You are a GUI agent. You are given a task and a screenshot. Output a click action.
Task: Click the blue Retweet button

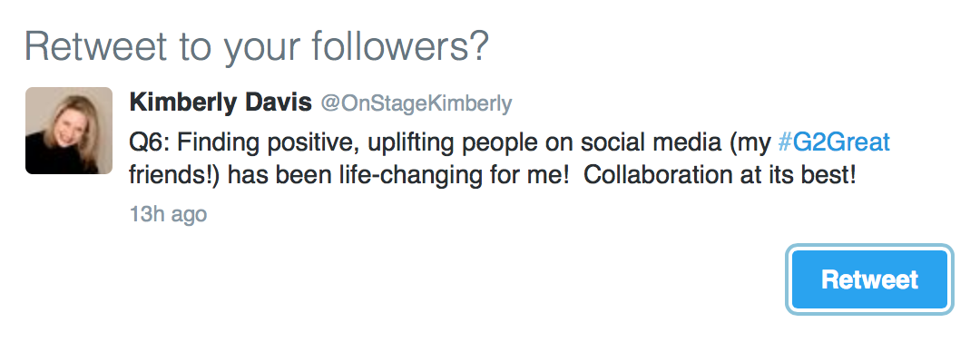tap(869, 279)
